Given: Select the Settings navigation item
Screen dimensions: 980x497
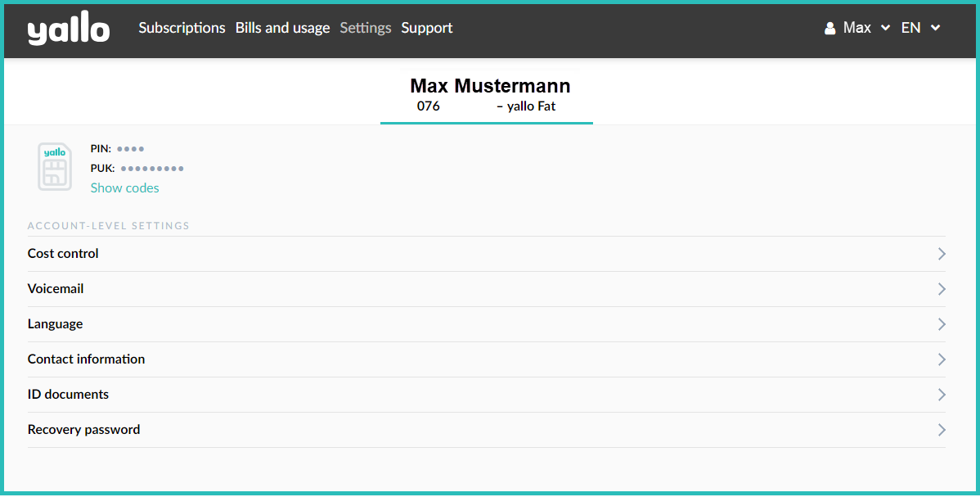Looking at the screenshot, I should point(365,28).
